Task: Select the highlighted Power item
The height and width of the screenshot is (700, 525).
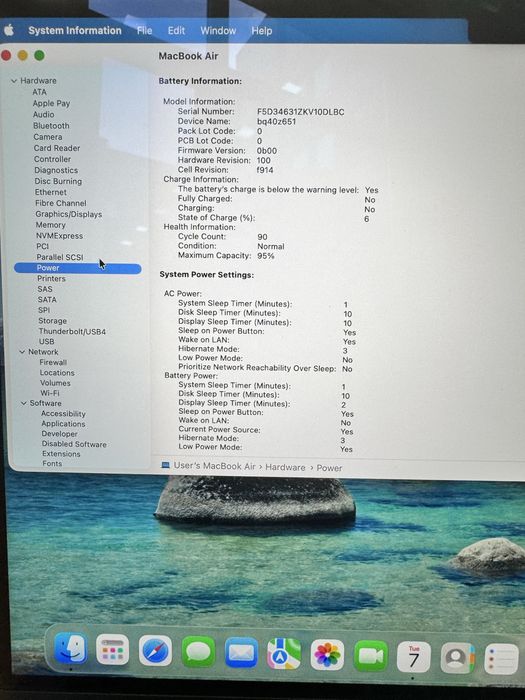Action: (x=78, y=268)
